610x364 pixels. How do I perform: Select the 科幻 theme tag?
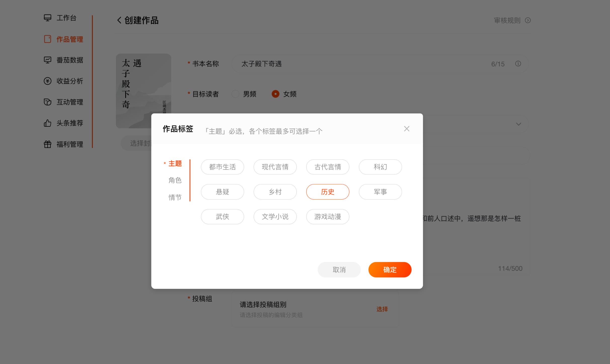(380, 167)
